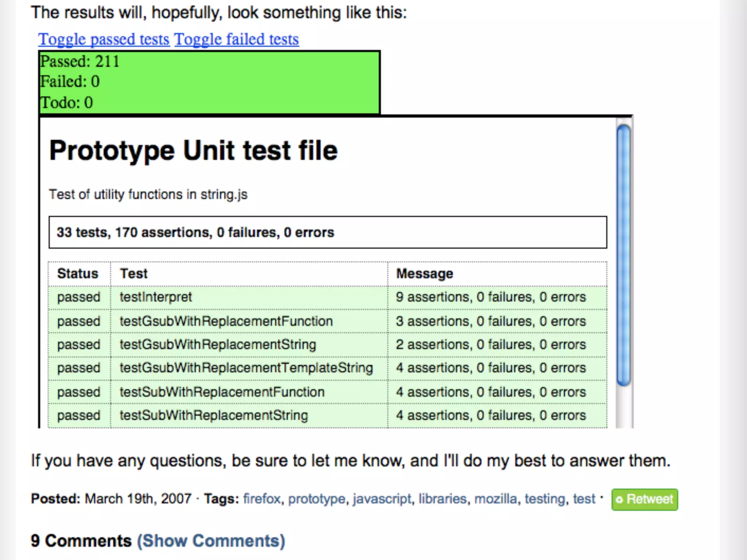Click the Retweet button's circle icon
747x560 pixels.
click(619, 499)
